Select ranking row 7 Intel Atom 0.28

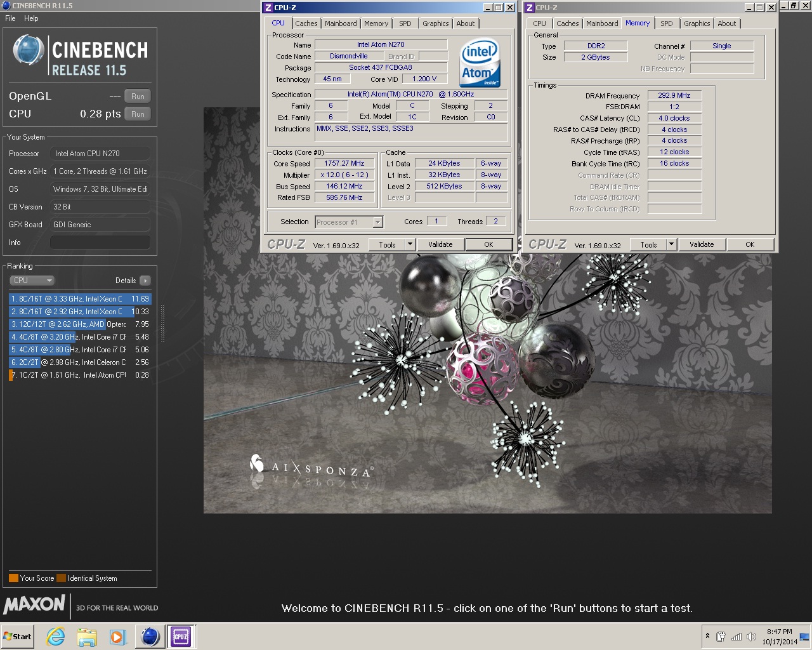pyautogui.click(x=79, y=375)
